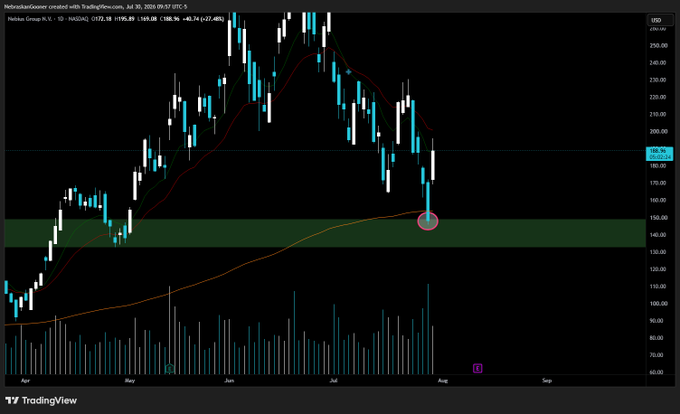Screen dimensions: 680x414
Task: Click the 100.00 price axis label
Action: [x=658, y=303]
